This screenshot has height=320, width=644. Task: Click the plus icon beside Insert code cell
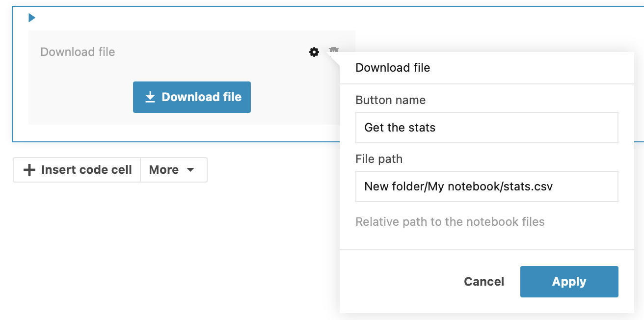click(28, 170)
